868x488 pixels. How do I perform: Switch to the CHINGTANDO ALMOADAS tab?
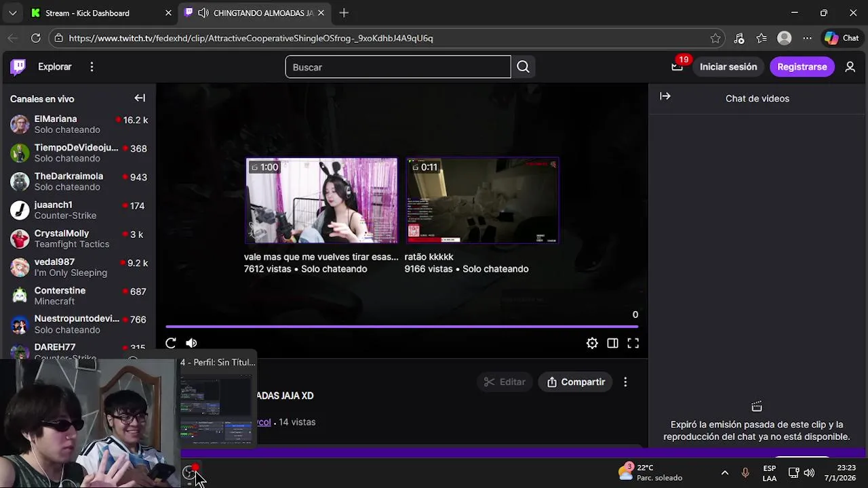[x=254, y=13]
